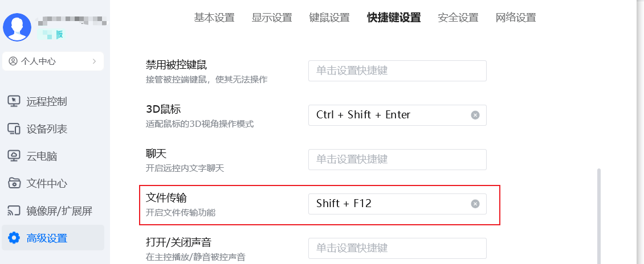Open the Security Settings (安全设置) tab
Viewport: 644px width, 264px height.
click(x=458, y=17)
